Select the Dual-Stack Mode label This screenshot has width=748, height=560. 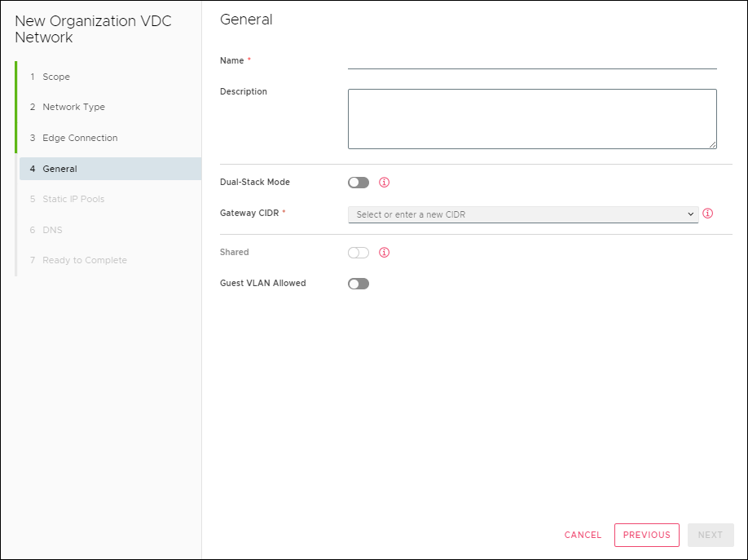point(255,182)
